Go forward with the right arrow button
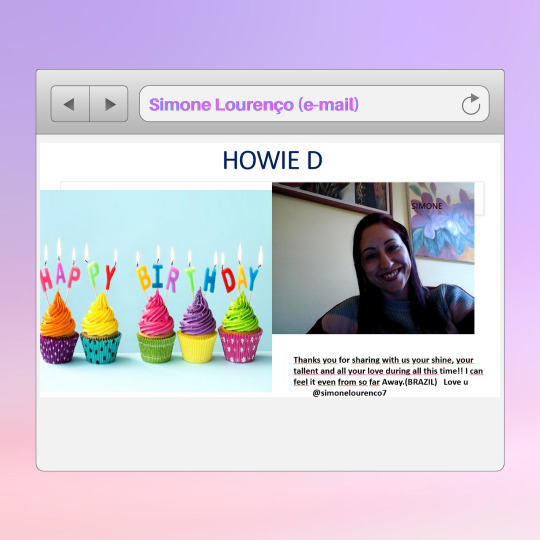This screenshot has height=540, width=540. [x=109, y=104]
